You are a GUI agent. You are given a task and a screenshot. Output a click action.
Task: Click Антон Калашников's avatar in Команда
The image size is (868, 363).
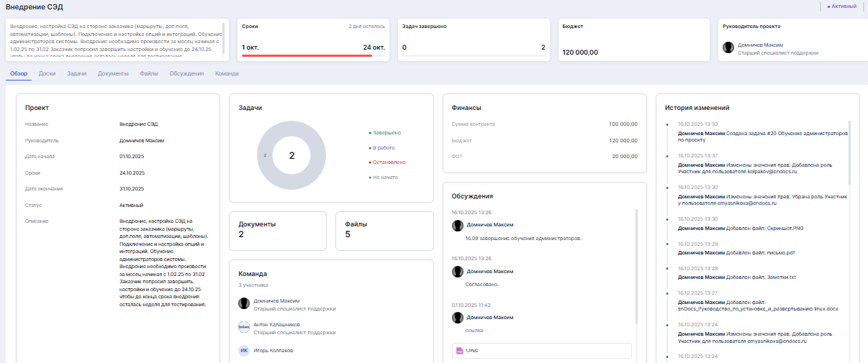[x=244, y=327]
